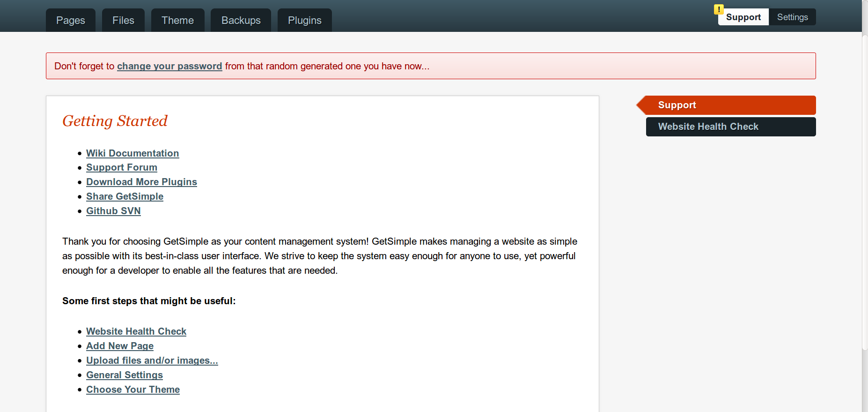Open the Plugins tab
The height and width of the screenshot is (412, 868).
click(x=304, y=20)
